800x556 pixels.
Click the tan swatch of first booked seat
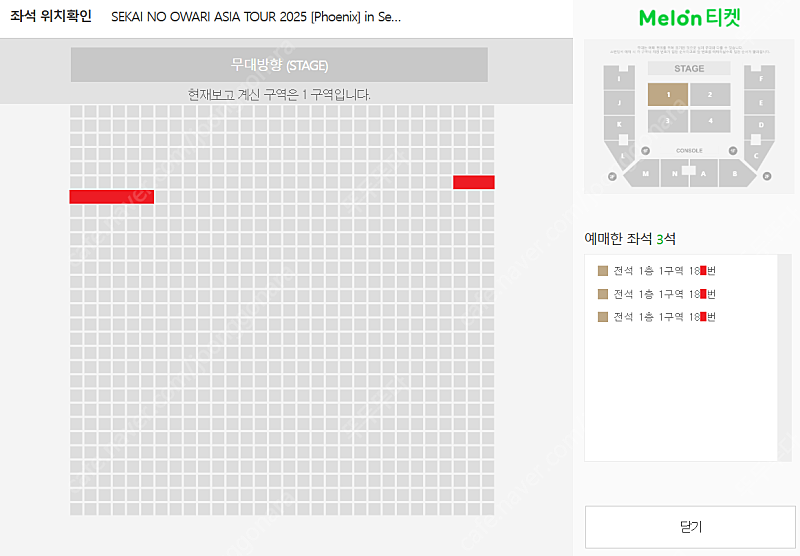click(x=603, y=271)
